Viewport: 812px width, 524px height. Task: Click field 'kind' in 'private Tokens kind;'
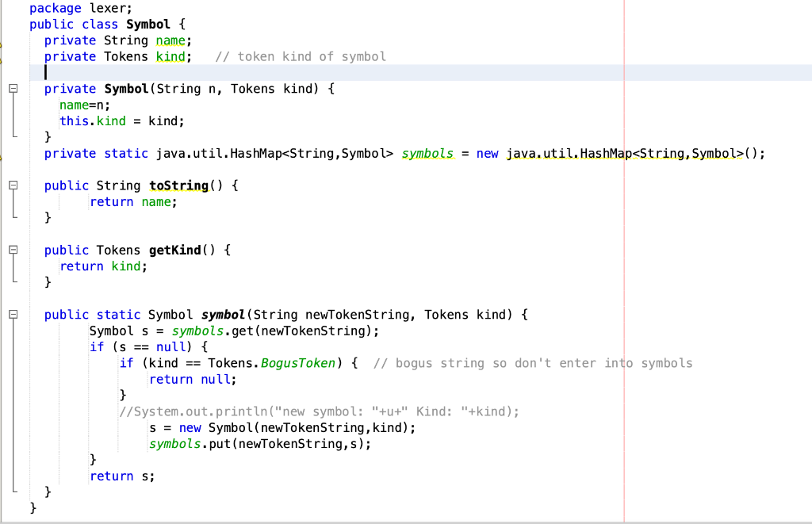(170, 56)
